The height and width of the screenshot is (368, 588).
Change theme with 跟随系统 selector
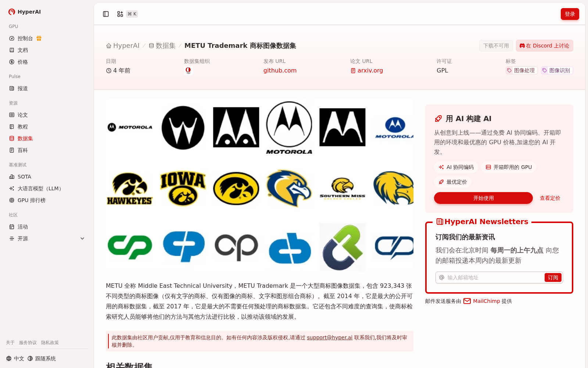tap(42, 358)
